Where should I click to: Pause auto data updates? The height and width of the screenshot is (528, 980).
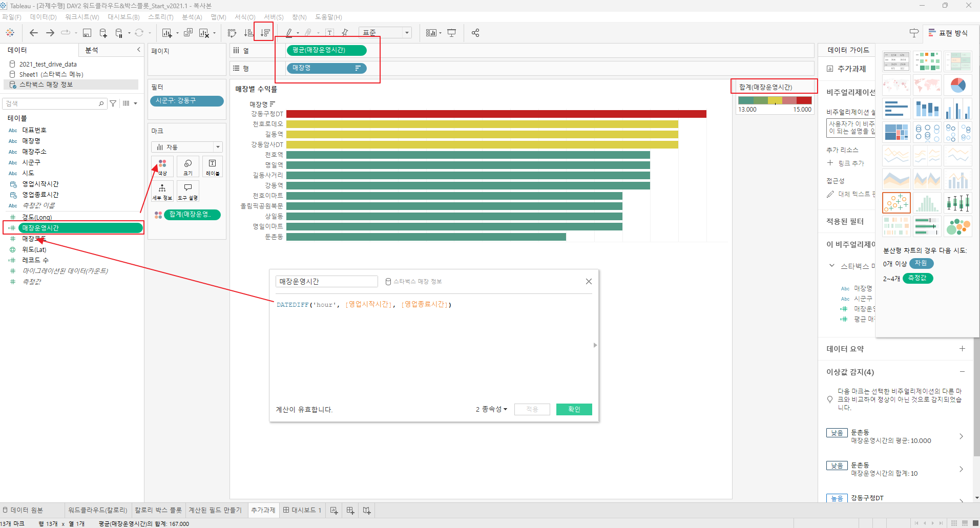(119, 33)
